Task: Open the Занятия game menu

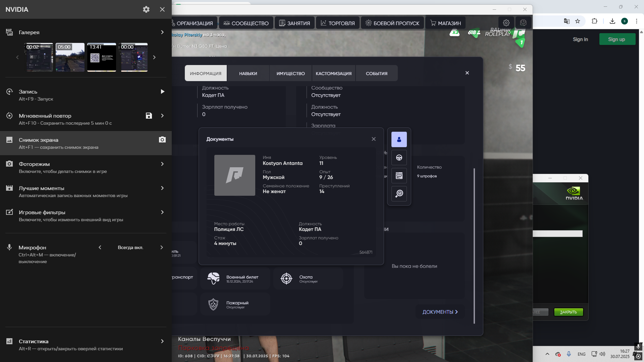Action: (294, 23)
